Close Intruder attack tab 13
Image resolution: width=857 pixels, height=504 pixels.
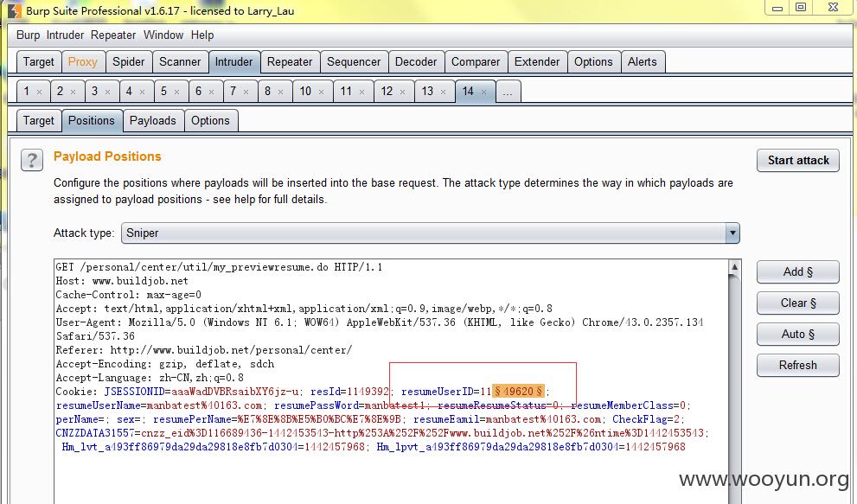coord(444,92)
